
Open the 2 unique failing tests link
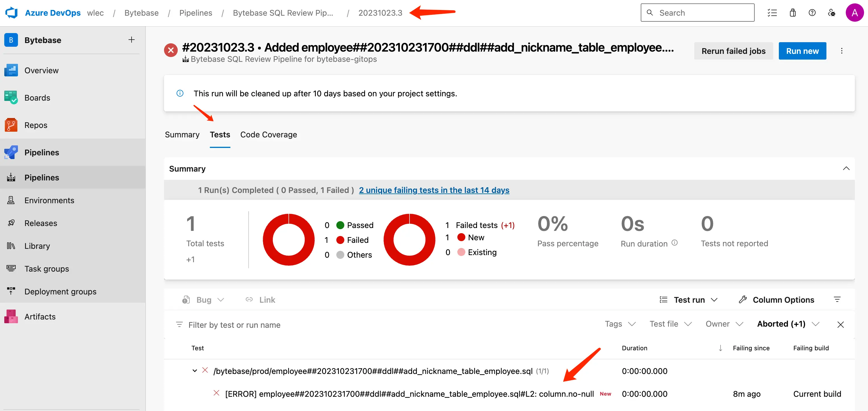pos(434,190)
